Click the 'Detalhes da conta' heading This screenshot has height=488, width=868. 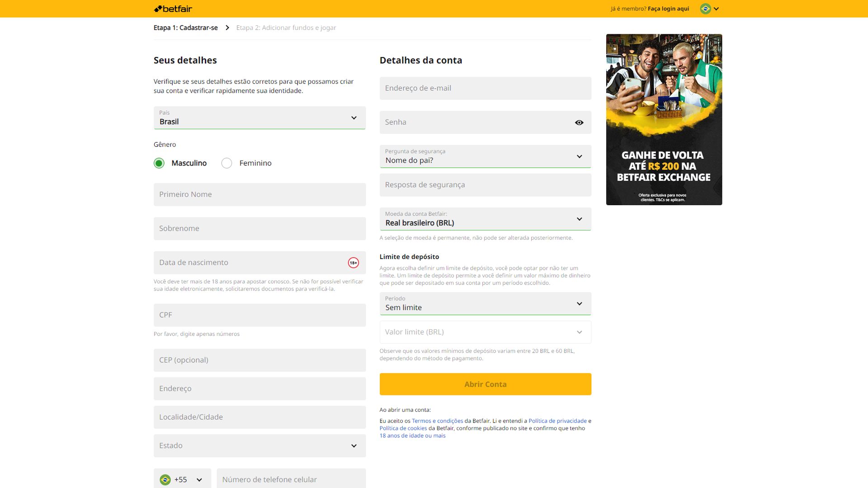[420, 60]
